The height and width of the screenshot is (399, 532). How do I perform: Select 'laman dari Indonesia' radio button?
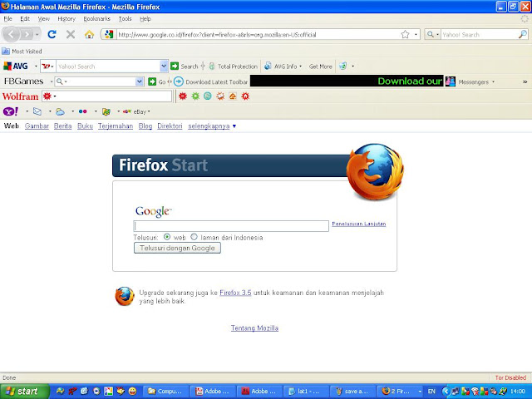click(x=194, y=237)
